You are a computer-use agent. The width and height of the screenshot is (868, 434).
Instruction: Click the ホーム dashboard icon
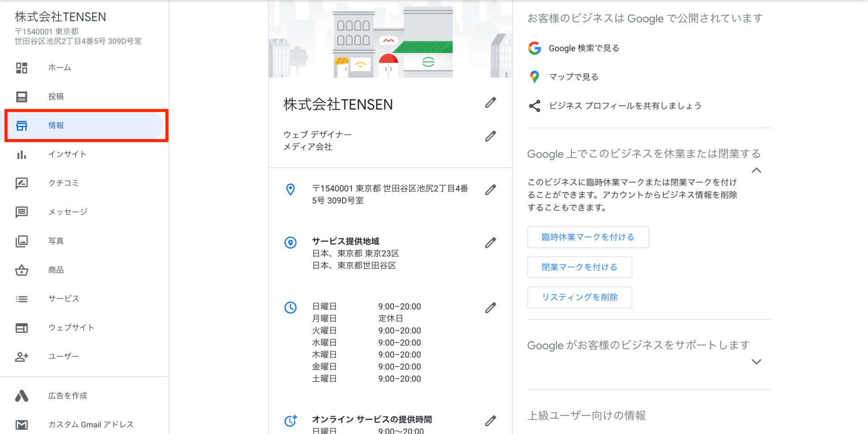click(22, 68)
